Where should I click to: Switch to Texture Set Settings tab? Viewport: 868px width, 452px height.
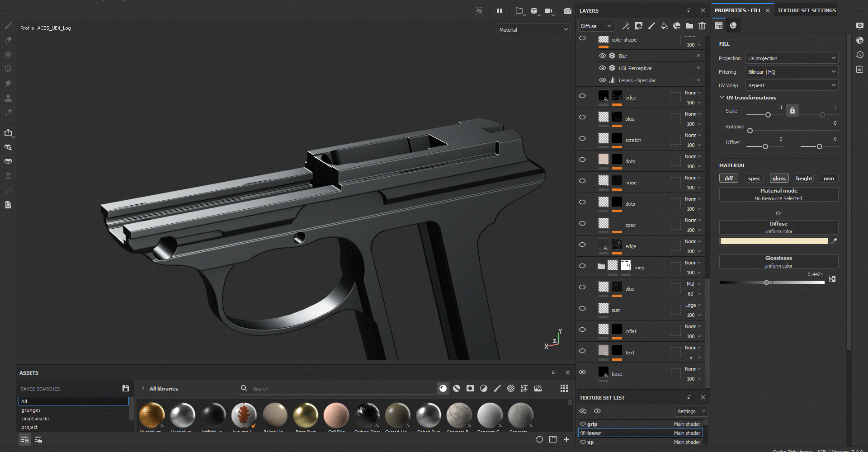tap(807, 10)
